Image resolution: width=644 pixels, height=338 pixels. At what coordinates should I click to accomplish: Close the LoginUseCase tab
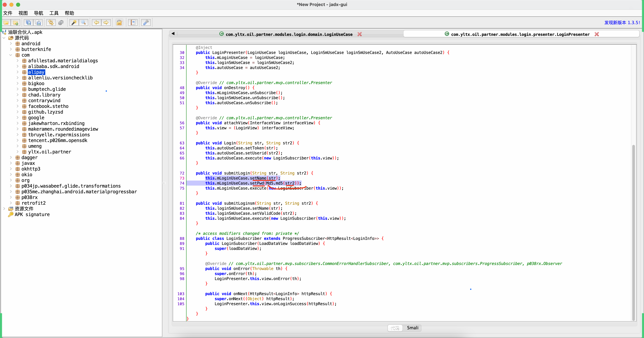[360, 35]
